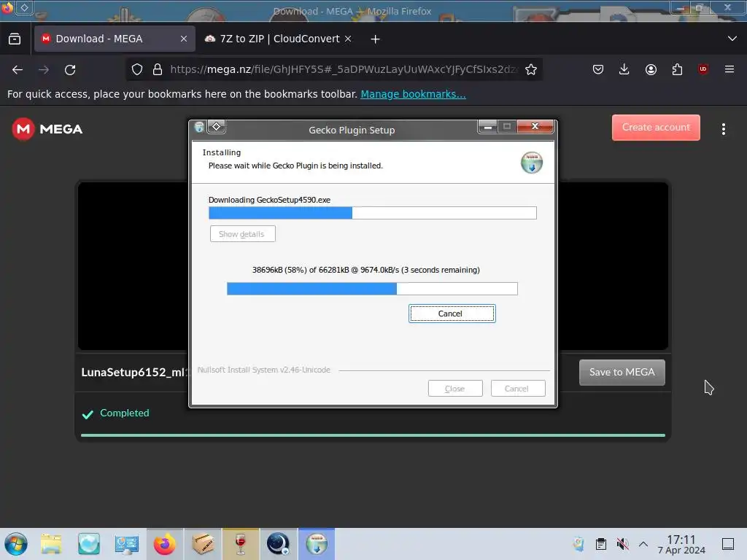Bookmark this page with the star
The width and height of the screenshot is (747, 560).
(531, 69)
